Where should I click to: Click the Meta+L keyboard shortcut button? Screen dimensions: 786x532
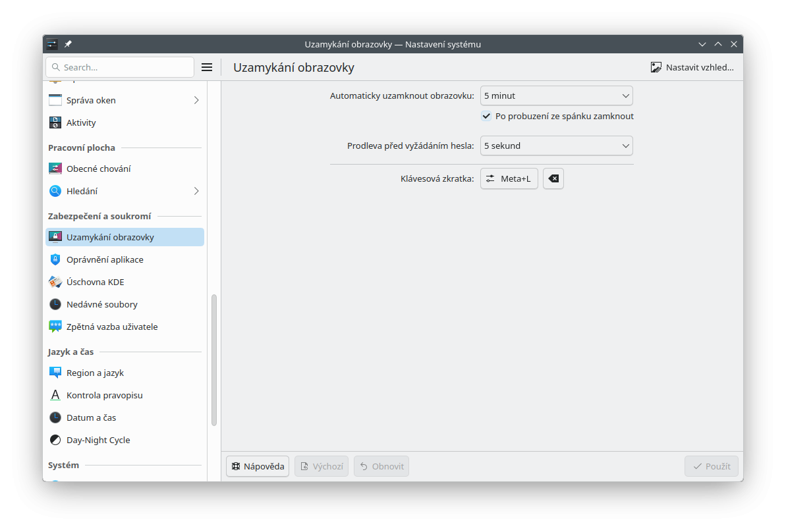[509, 178]
